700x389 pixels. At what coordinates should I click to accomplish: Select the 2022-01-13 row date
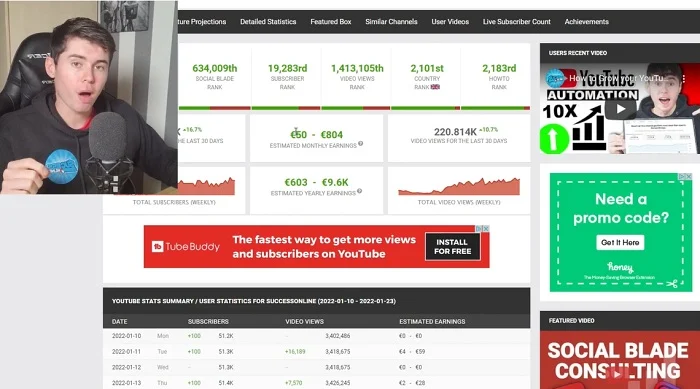click(x=126, y=383)
